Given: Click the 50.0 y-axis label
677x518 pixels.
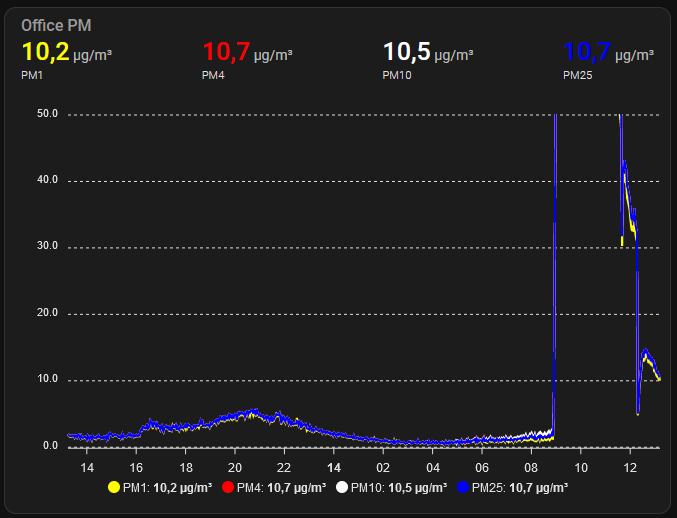Looking at the screenshot, I should [48, 114].
